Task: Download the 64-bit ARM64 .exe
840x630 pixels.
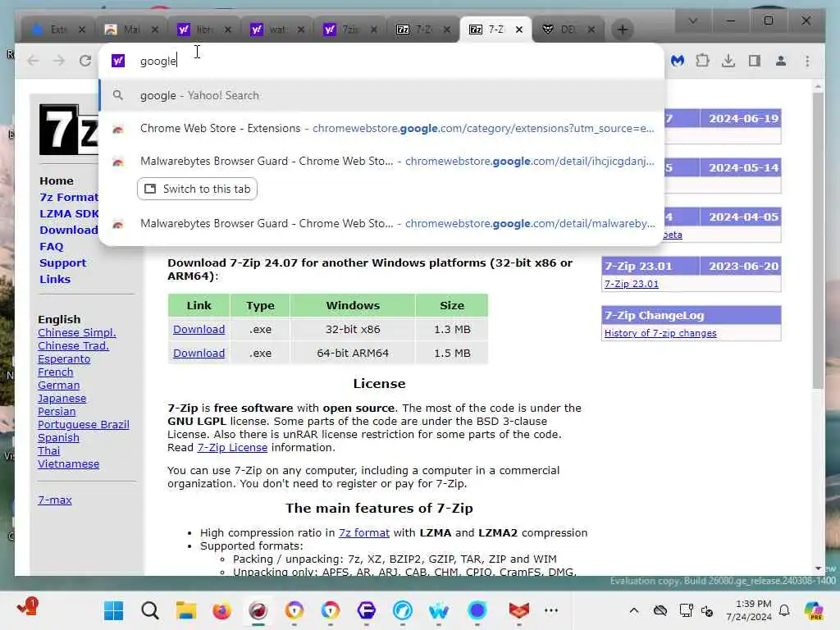Action: 199,353
